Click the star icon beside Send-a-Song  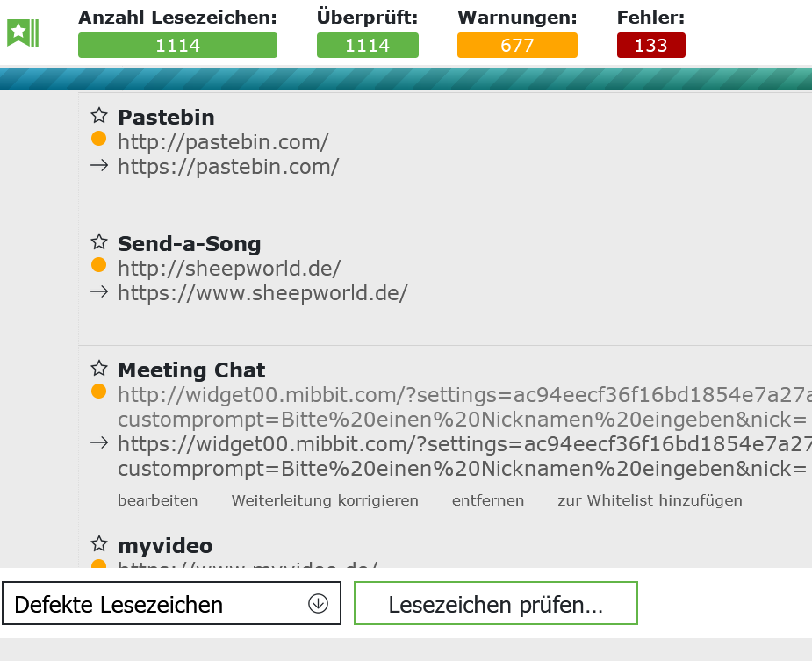pyautogui.click(x=99, y=242)
